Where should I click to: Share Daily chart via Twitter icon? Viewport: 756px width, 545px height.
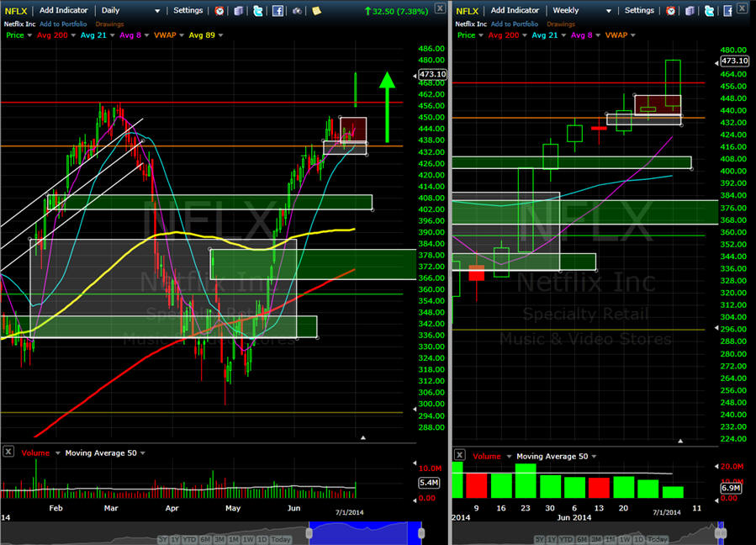[258, 11]
